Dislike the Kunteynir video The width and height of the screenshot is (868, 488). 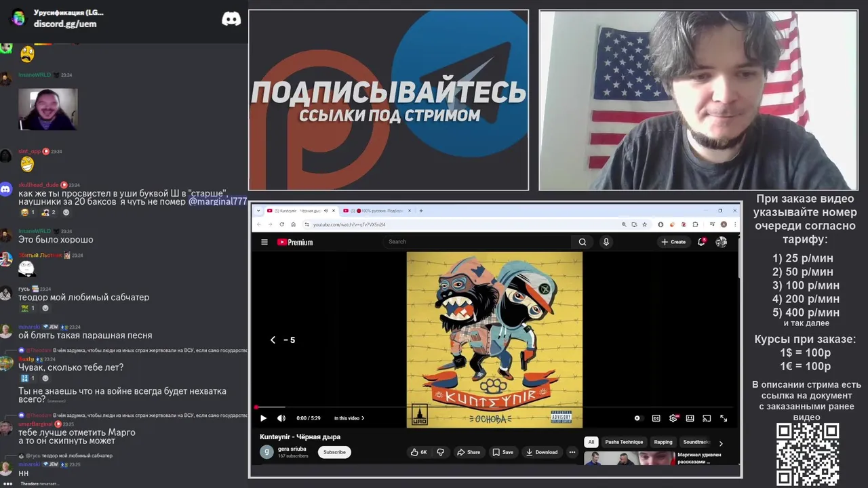[441, 452]
